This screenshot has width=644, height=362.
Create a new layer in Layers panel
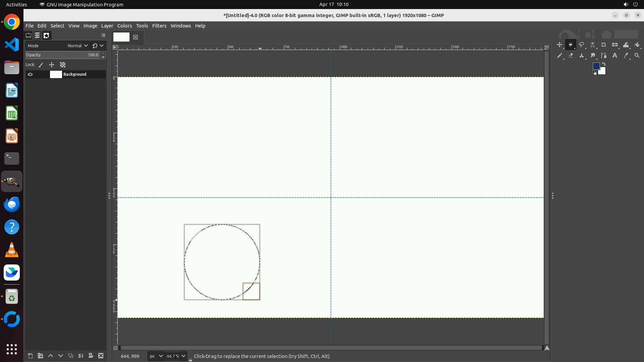[x=30, y=356]
